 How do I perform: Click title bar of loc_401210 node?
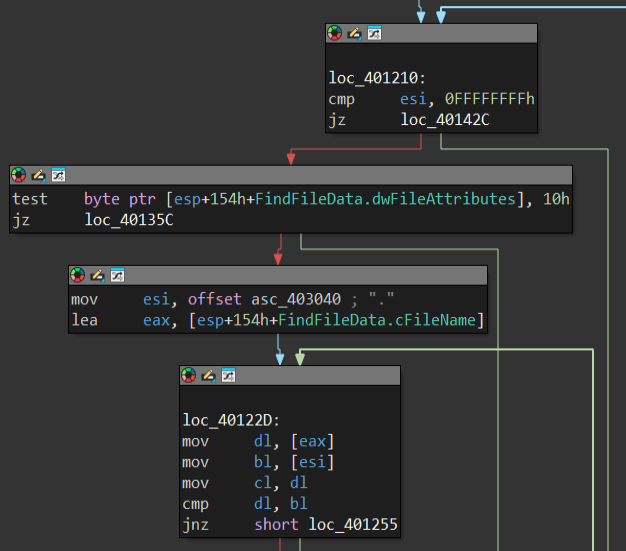(431, 34)
